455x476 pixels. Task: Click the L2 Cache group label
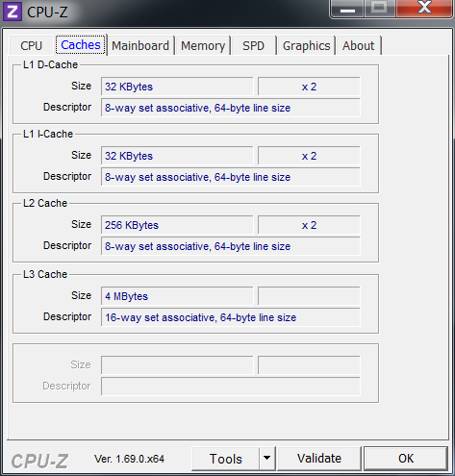pyautogui.click(x=45, y=203)
